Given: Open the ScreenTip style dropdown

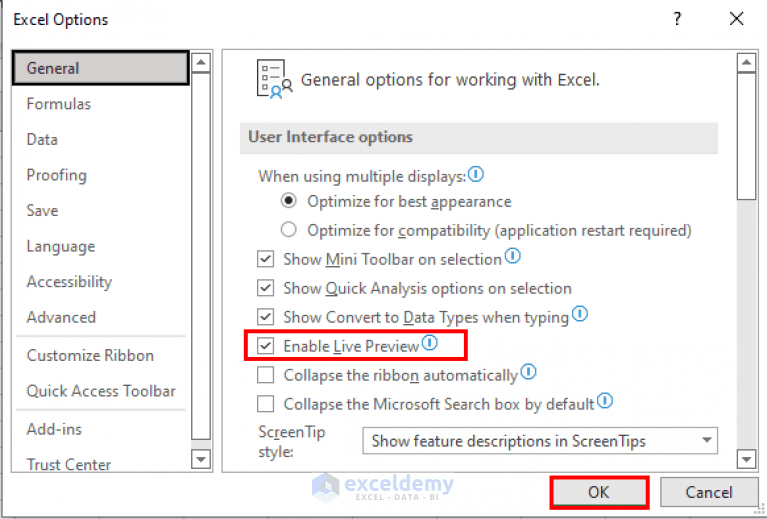Looking at the screenshot, I should [707, 440].
